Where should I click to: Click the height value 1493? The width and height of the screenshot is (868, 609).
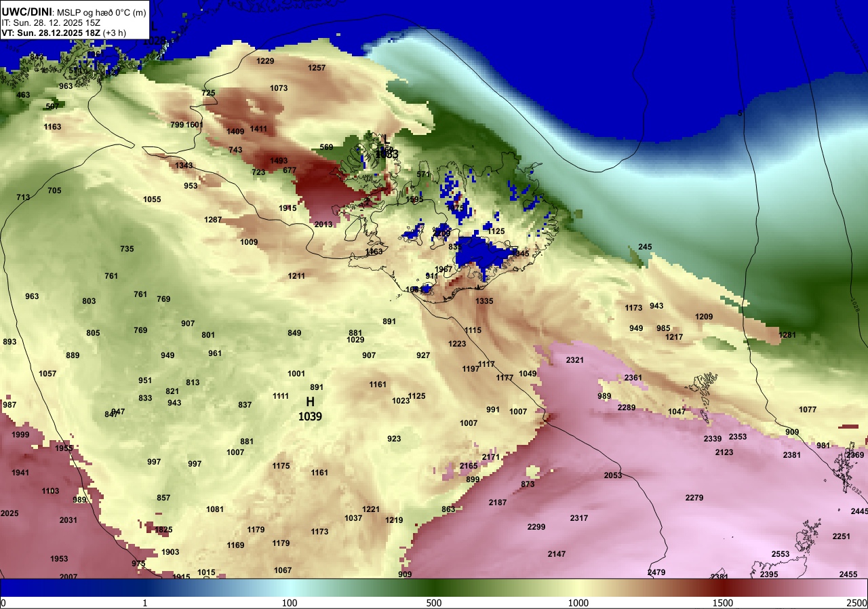tap(279, 161)
